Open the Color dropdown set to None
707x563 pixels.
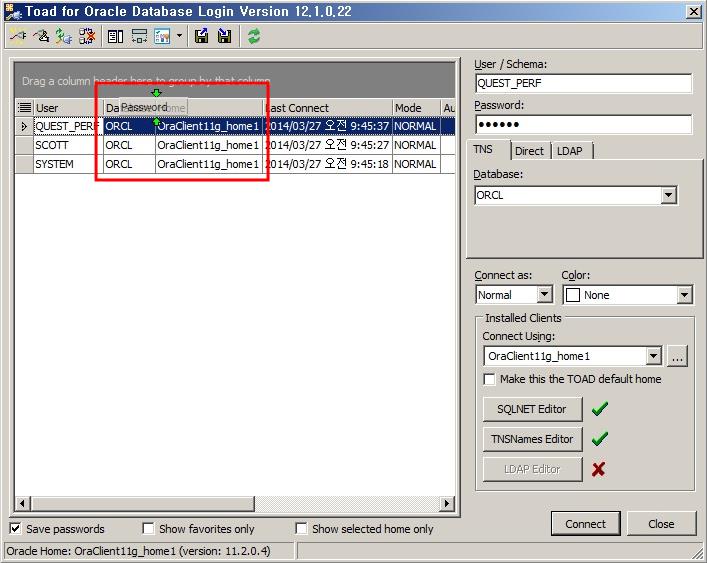[x=684, y=295]
